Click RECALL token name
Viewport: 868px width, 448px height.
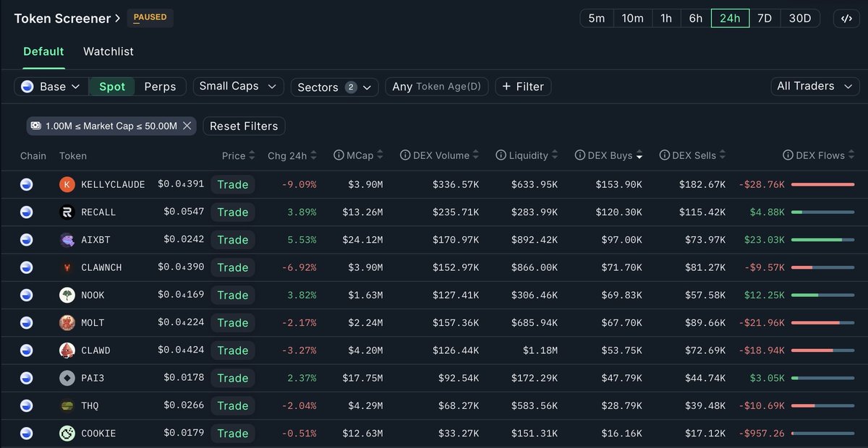click(x=98, y=212)
